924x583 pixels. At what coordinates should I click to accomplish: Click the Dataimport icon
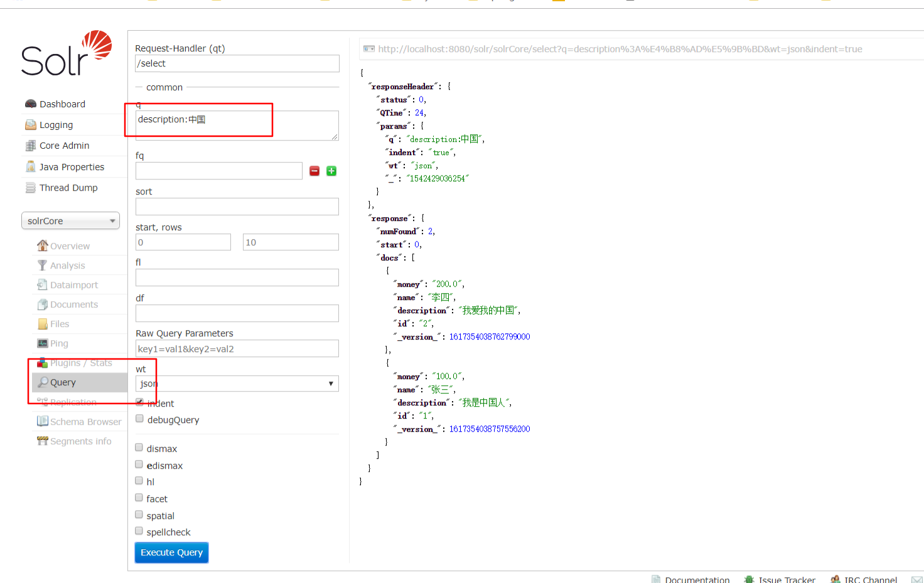click(x=42, y=285)
